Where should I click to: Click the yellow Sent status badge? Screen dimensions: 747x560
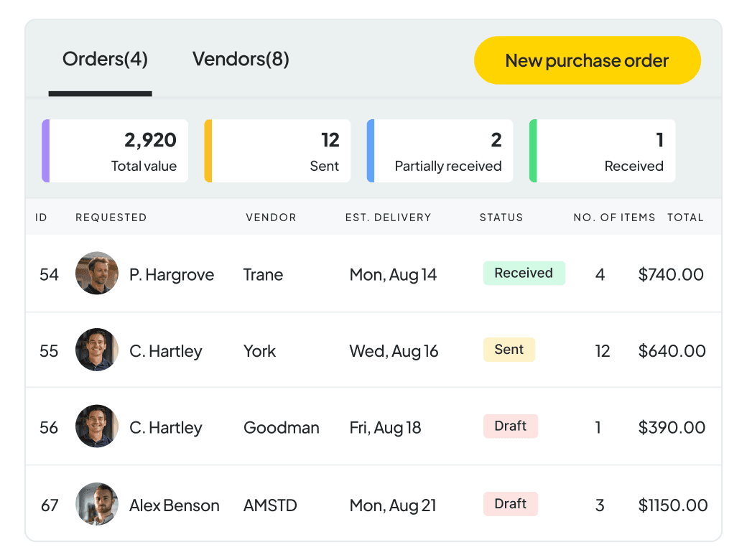(509, 350)
